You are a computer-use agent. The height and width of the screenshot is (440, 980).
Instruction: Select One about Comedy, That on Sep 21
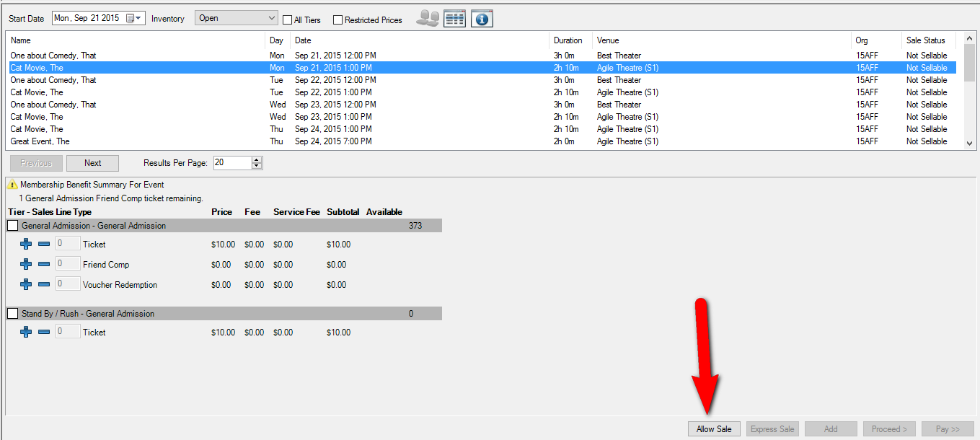click(482, 56)
